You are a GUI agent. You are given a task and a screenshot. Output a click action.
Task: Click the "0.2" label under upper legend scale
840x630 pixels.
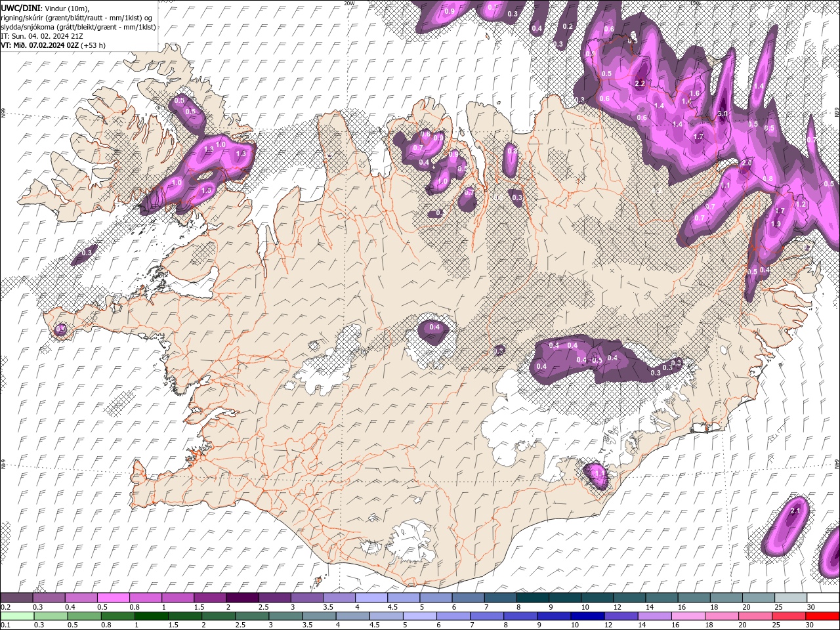5,607
